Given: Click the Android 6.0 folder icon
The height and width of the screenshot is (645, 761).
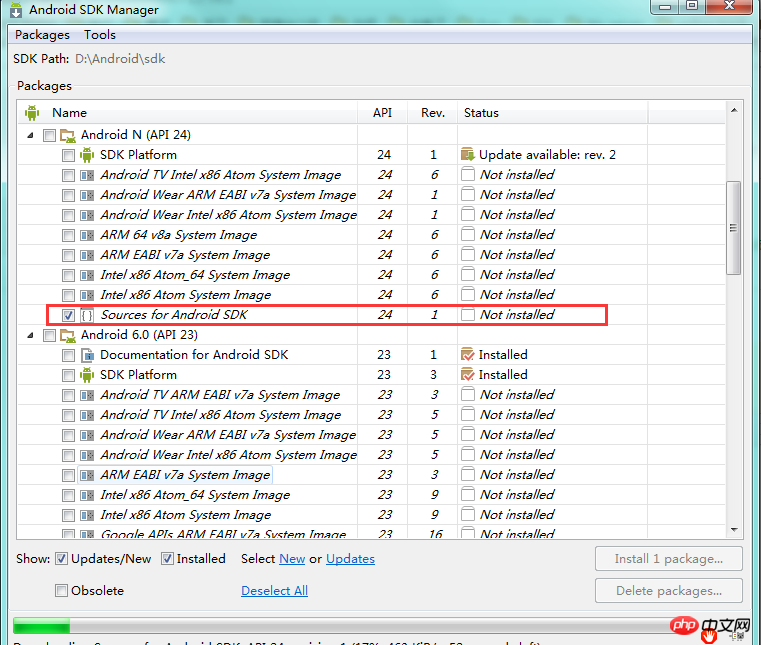Looking at the screenshot, I should [x=67, y=335].
